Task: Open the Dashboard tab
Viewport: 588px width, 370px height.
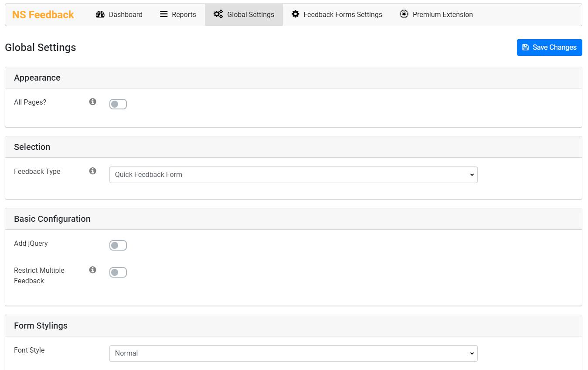Action: [119, 15]
